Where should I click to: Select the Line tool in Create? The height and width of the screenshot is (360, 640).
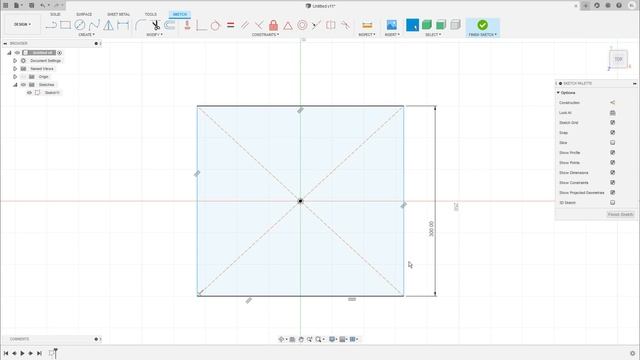[x=51, y=25]
